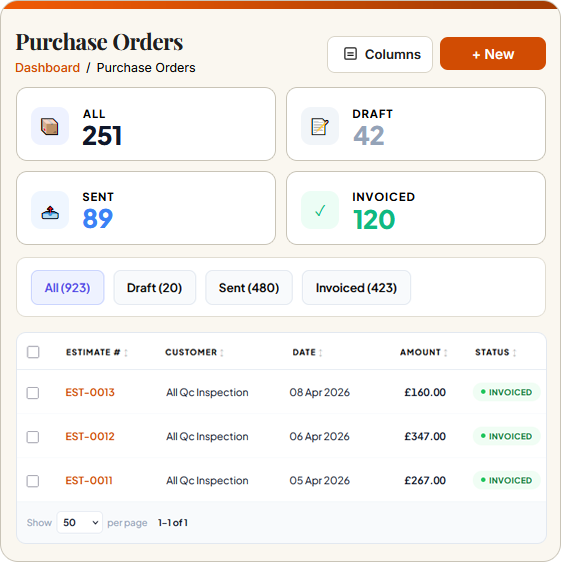Click customer All Qc Inspection in EST-0012 row
The image size is (561, 562).
[x=207, y=437]
